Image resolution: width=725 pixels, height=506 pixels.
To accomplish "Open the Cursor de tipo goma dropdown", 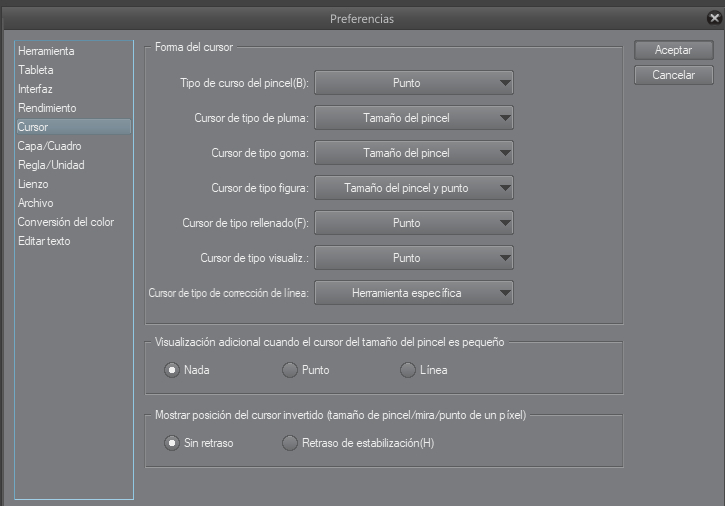I will click(x=414, y=153).
